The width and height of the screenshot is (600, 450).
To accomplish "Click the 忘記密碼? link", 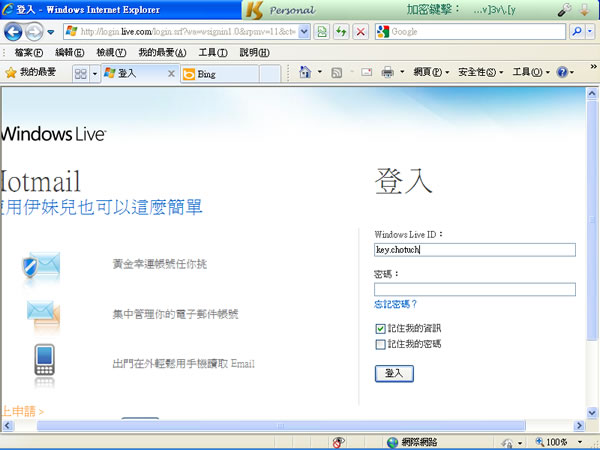I will point(396,304).
